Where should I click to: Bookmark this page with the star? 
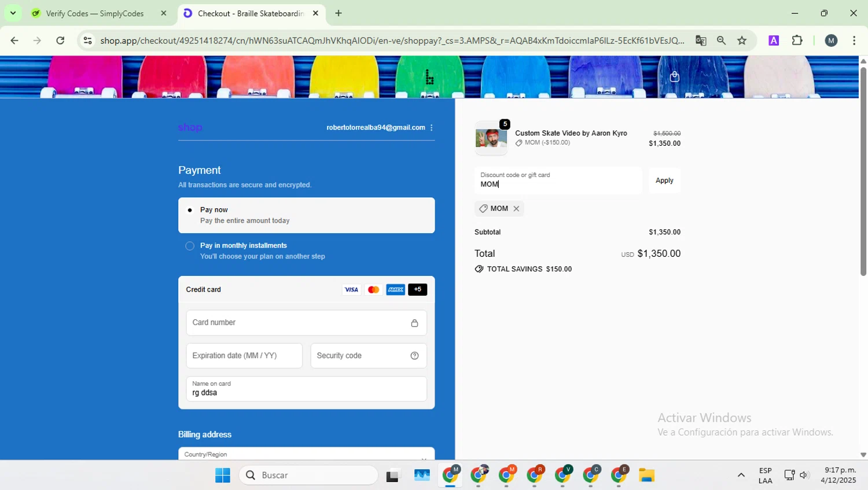(742, 40)
